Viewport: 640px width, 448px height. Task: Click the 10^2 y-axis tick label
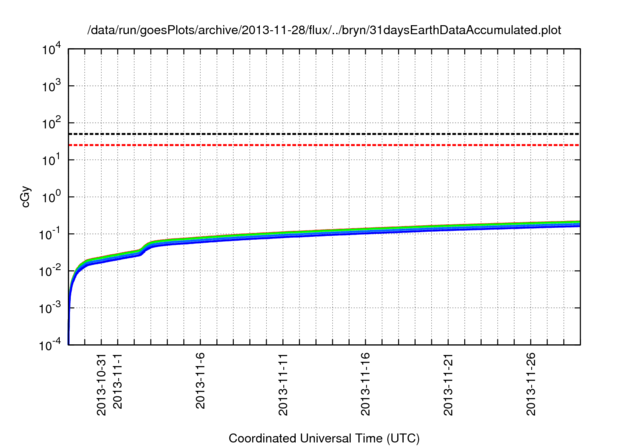pyautogui.click(x=52, y=123)
